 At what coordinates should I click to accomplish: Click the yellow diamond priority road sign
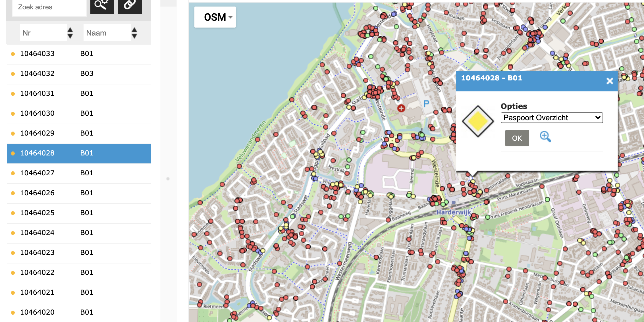point(478,121)
